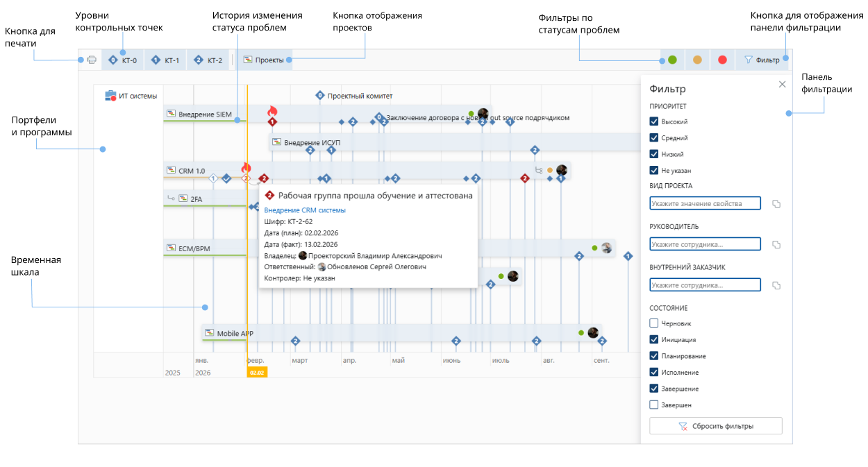Click the 02.02 current date marker
The width and height of the screenshot is (868, 467).
[x=257, y=373]
